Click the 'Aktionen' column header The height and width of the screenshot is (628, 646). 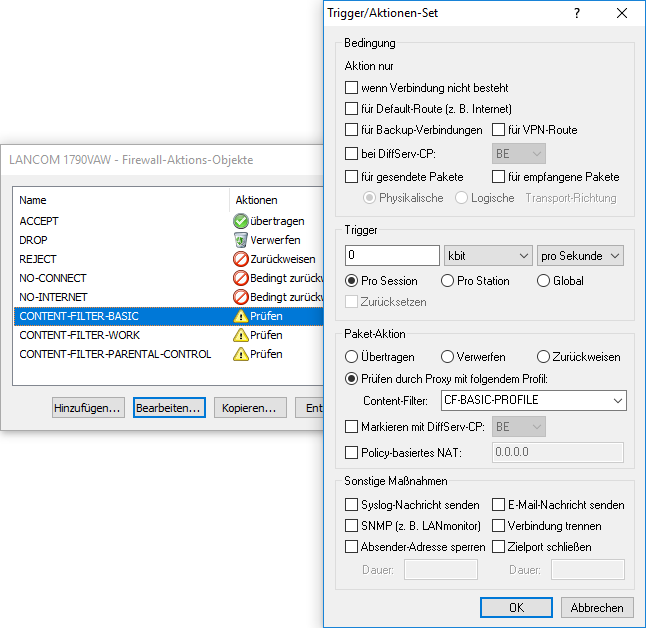256,200
